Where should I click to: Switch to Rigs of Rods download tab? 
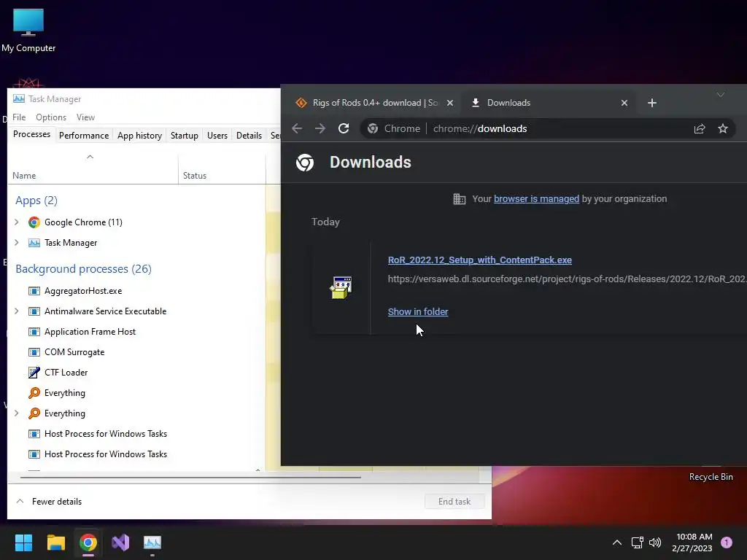(375, 103)
